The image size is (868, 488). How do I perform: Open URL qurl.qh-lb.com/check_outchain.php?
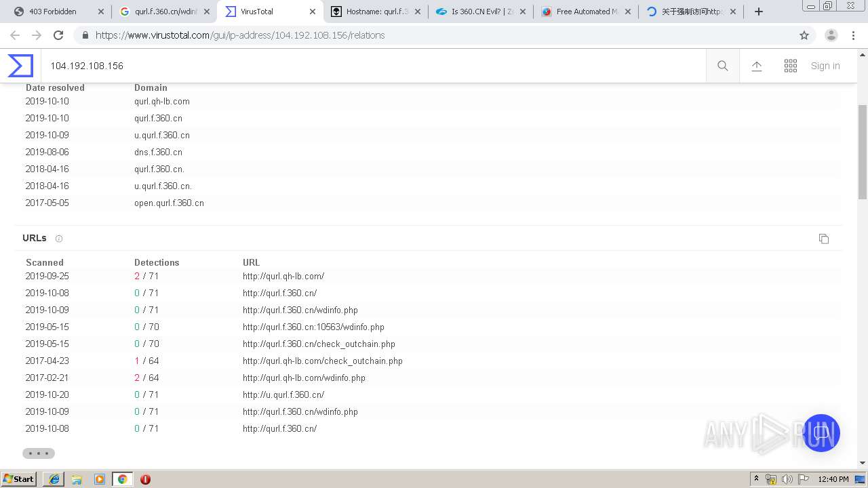[x=323, y=361]
